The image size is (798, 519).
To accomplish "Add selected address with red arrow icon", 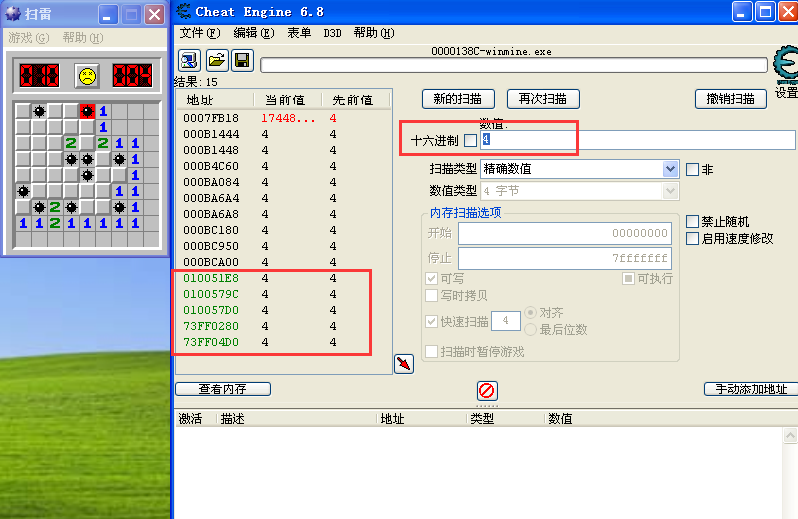I will (x=404, y=364).
